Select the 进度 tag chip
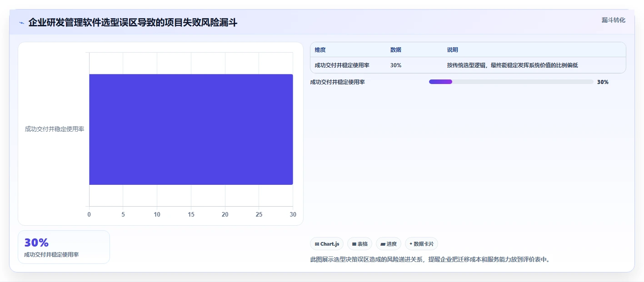This screenshot has width=644, height=282. (x=389, y=244)
